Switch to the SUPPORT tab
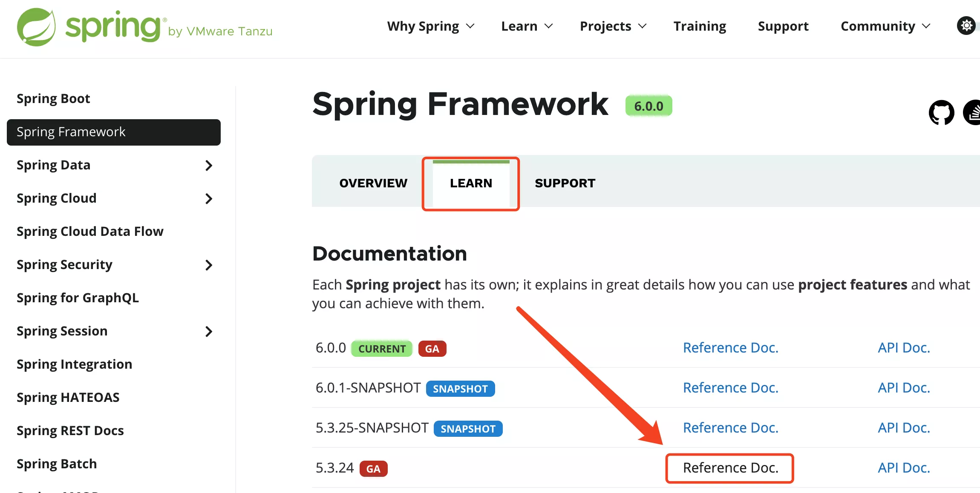Screen dimensions: 980x493 (565, 183)
